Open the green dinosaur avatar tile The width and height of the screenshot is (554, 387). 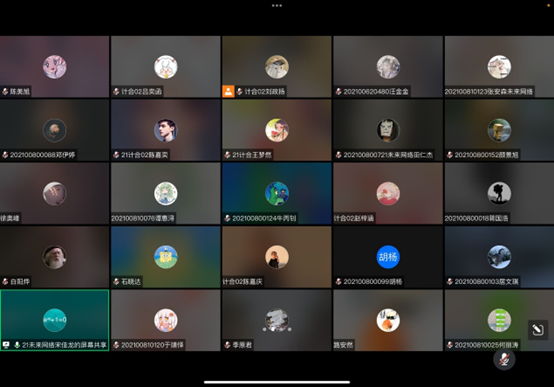(x=277, y=194)
